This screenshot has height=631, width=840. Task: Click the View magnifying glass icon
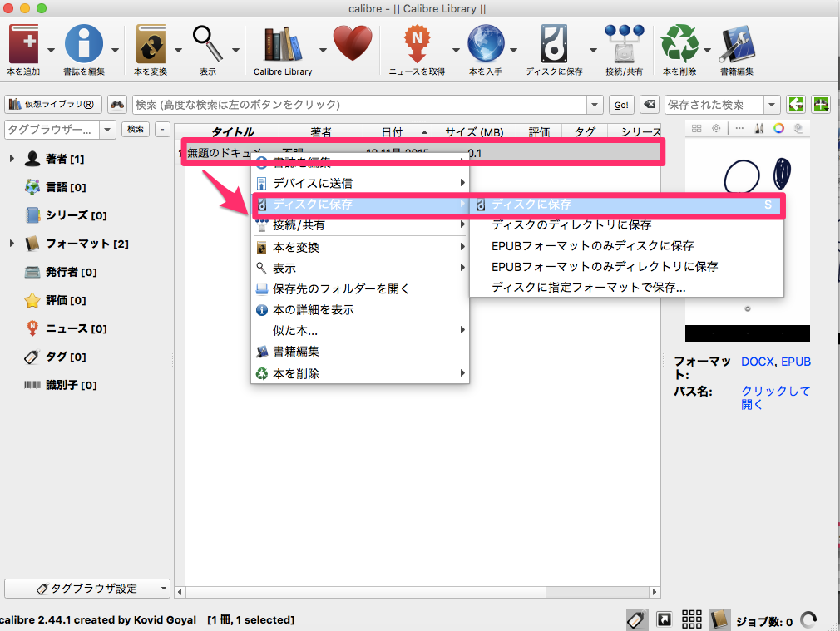208,43
